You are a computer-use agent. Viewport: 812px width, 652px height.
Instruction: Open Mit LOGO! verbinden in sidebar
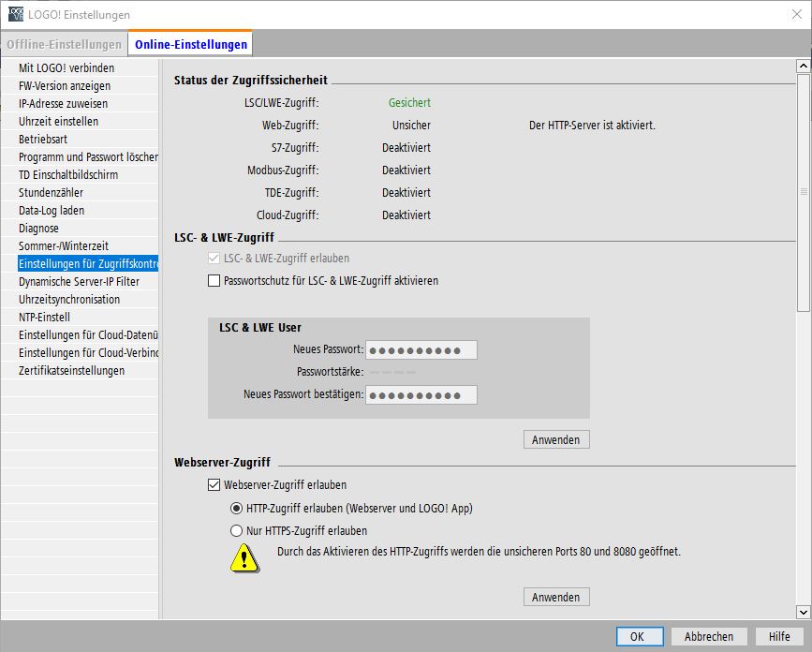66,68
